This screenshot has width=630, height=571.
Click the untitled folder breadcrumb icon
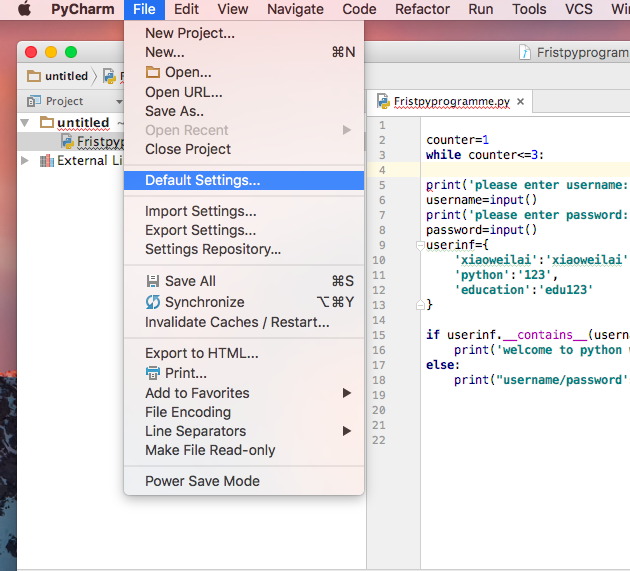click(x=34, y=76)
